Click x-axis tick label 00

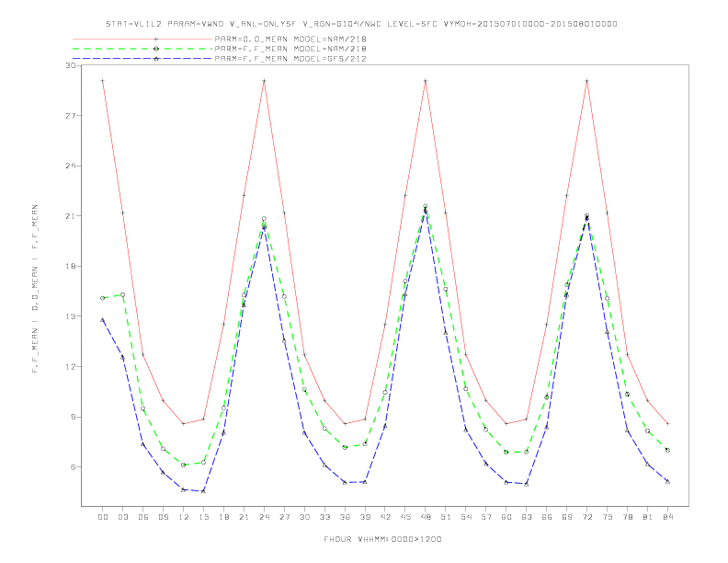[x=103, y=517]
